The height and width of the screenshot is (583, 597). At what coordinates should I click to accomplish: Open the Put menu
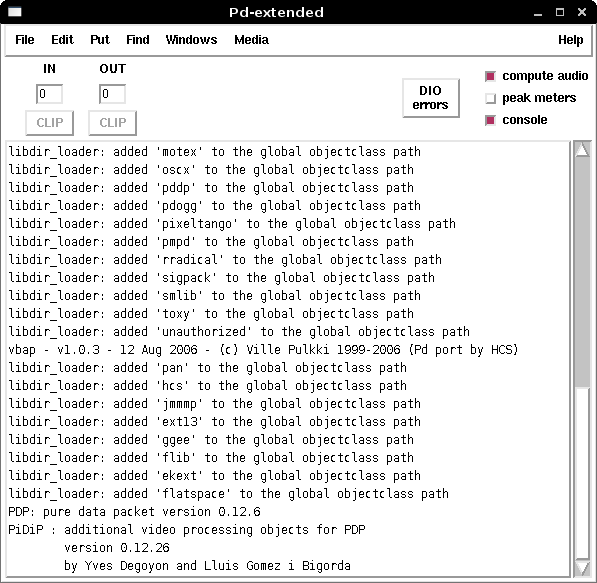coord(100,40)
